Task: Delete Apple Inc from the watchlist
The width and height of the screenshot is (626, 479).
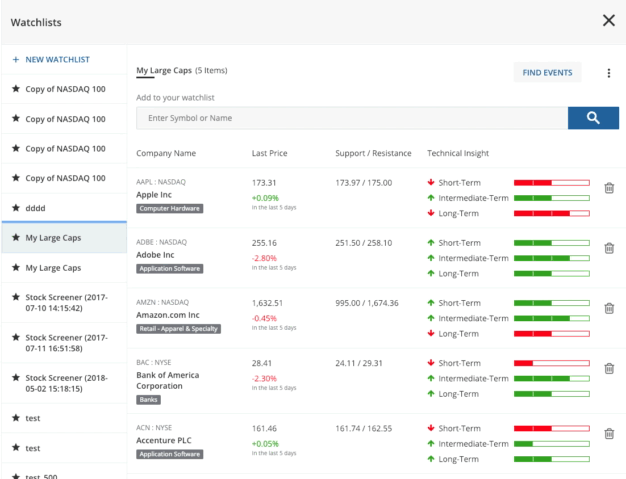Action: click(609, 187)
